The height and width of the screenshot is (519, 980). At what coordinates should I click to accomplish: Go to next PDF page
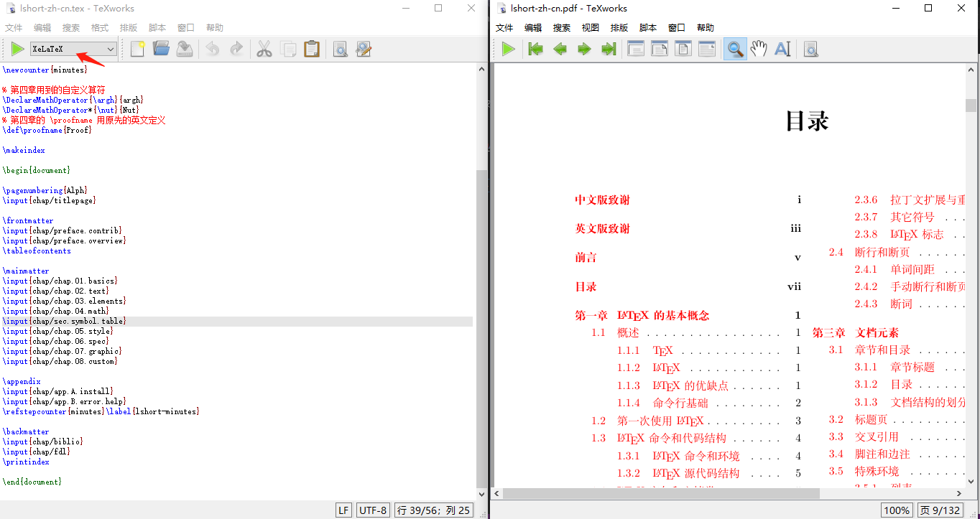[584, 49]
